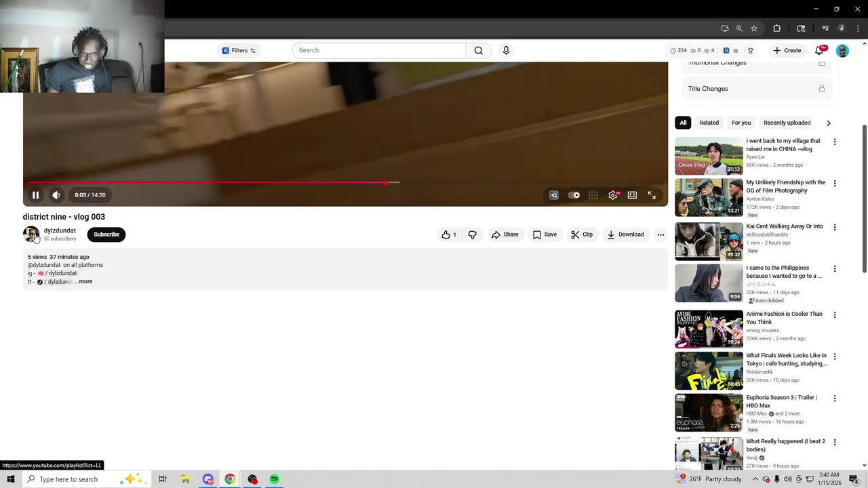Open Chrome zoom magnifier icon
868x488 pixels.
tap(739, 28)
